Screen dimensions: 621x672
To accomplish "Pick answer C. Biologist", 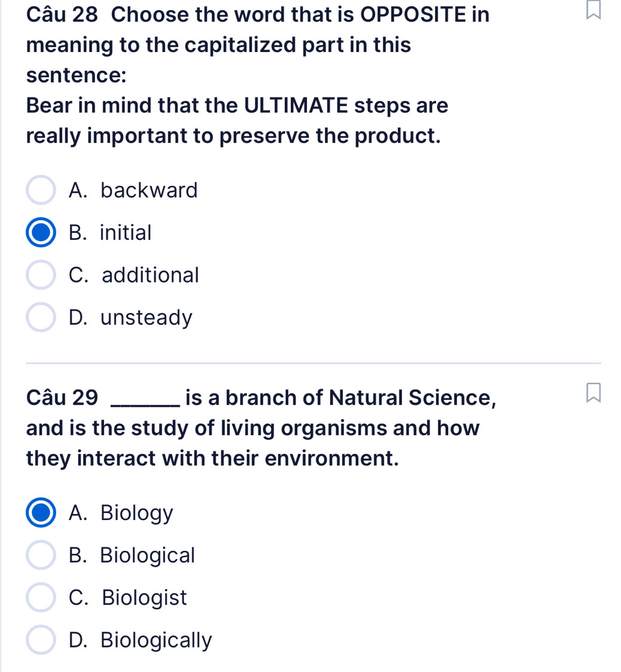I will 41,598.
